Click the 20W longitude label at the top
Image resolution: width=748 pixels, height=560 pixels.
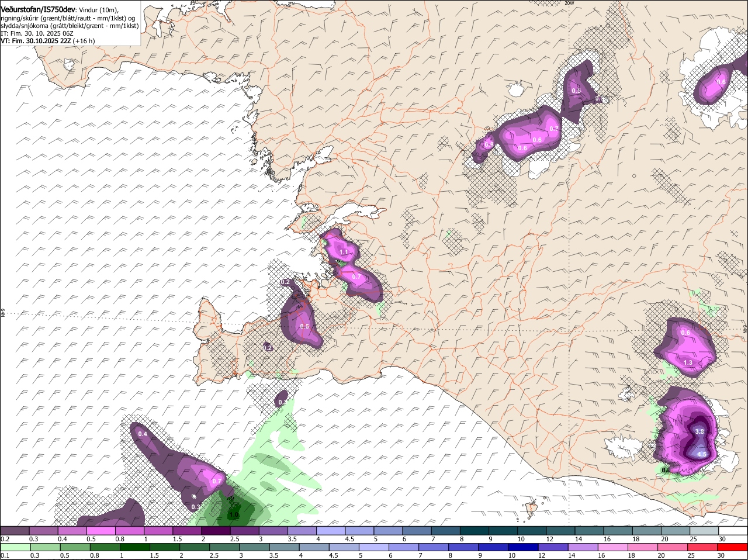(x=569, y=4)
